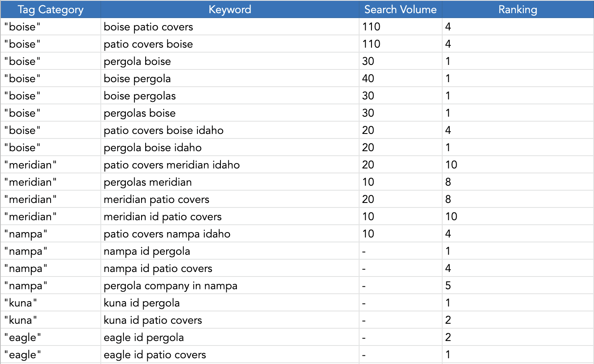Select the 'eagle id patio covers' cell

(230, 355)
